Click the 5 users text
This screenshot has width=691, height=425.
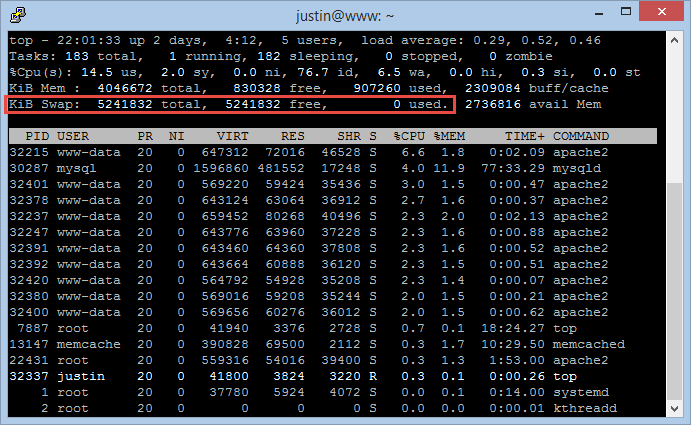tap(312, 41)
